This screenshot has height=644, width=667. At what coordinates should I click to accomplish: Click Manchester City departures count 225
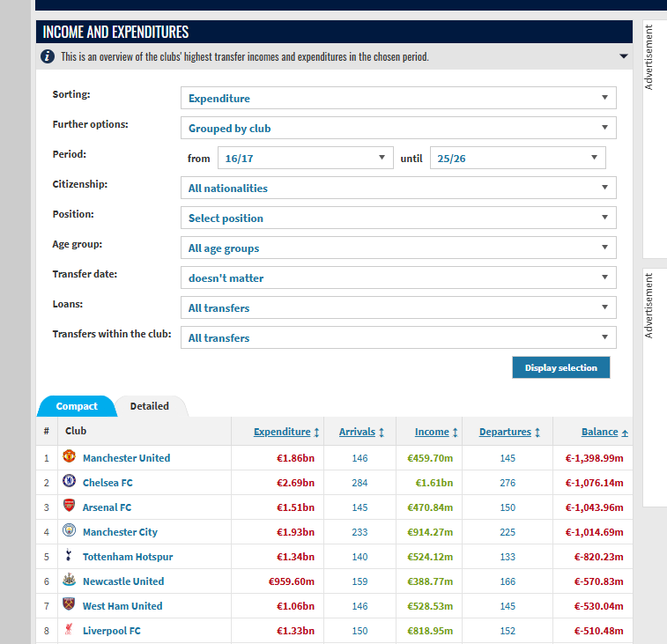click(x=508, y=532)
